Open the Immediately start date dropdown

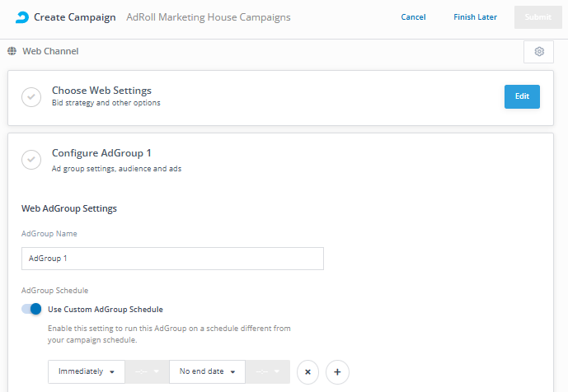pyautogui.click(x=86, y=371)
